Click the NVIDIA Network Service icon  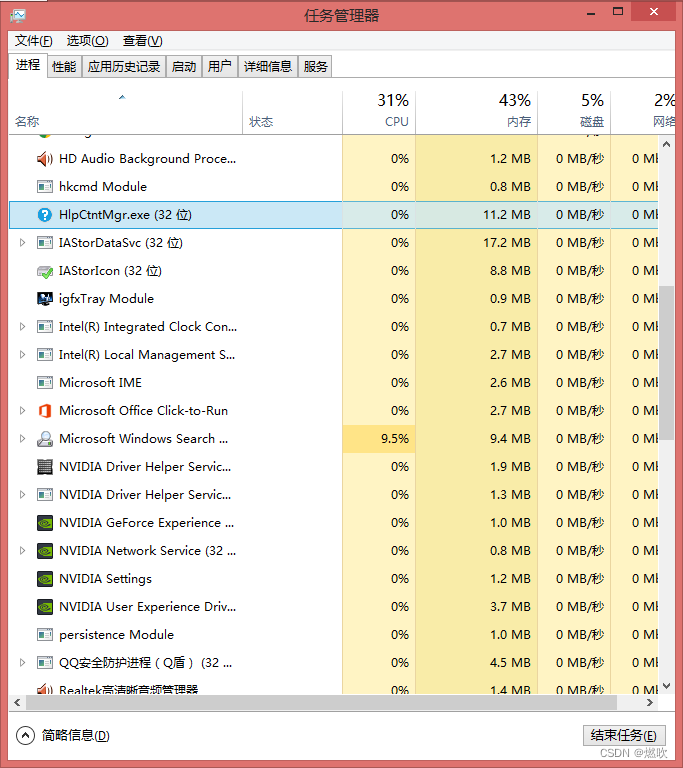coord(45,551)
